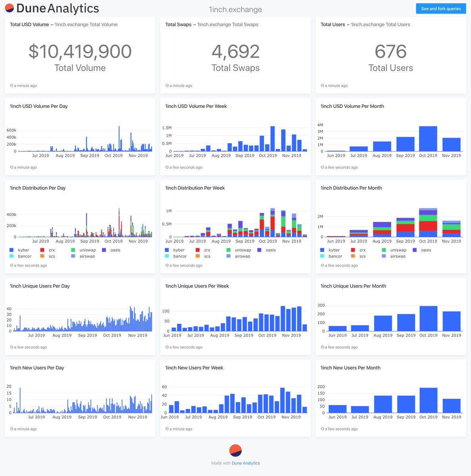Click refresh clock icon under New Users Per Month

pos(322,429)
